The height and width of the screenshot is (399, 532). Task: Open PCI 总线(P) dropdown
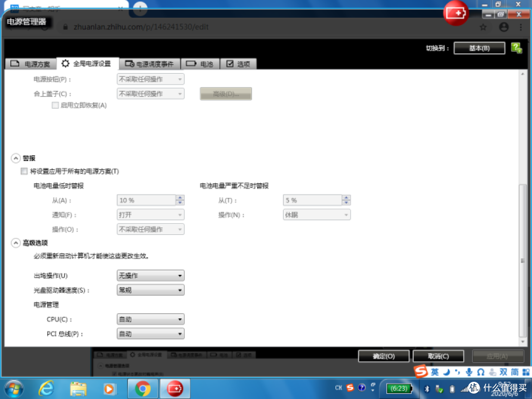point(150,334)
